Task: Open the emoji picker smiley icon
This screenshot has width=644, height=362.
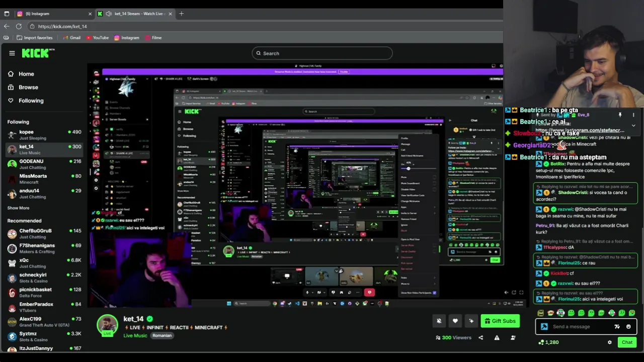Action: (628, 327)
